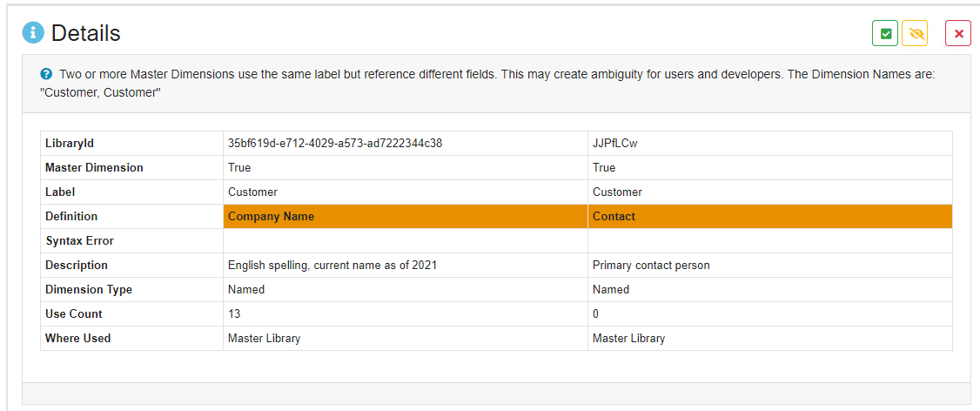Click the help question mark icon

click(46, 75)
